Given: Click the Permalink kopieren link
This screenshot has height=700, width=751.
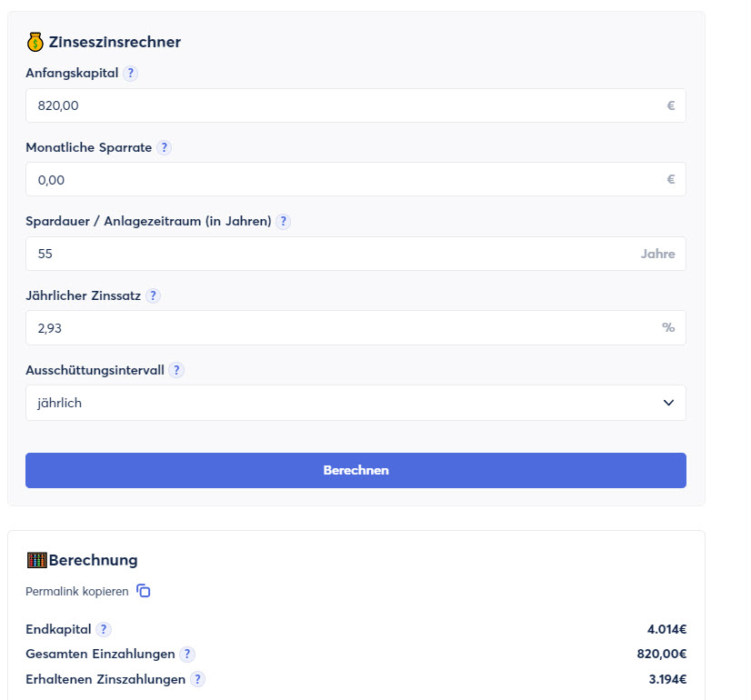Looking at the screenshot, I should 77,591.
